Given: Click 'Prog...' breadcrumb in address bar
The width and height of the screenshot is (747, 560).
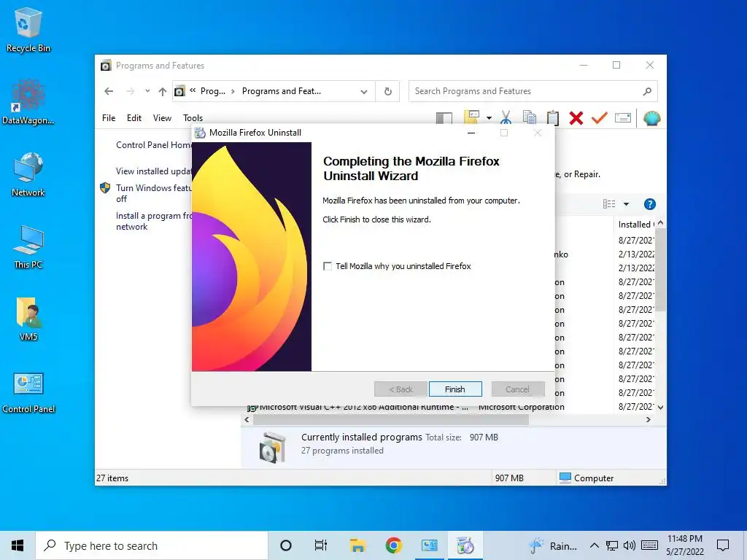Looking at the screenshot, I should (212, 91).
